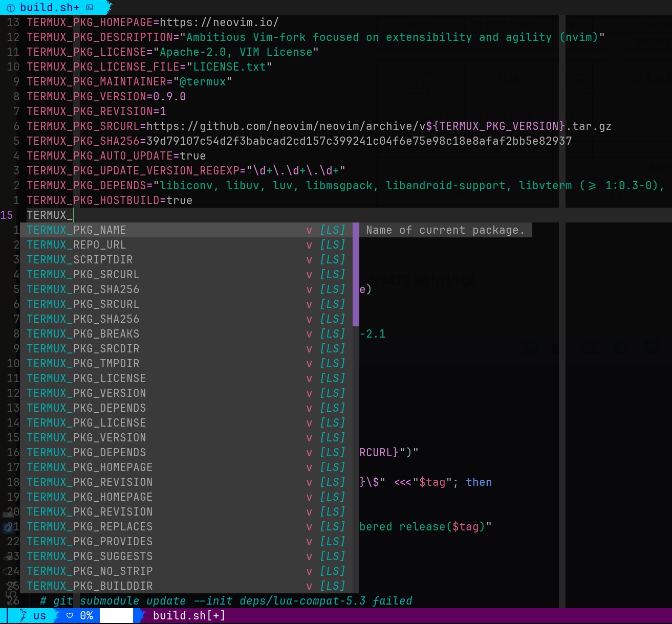Viewport: 672px width, 624px height.
Task: Click the faint speaker icon beside line 24
Action: pos(6,571)
